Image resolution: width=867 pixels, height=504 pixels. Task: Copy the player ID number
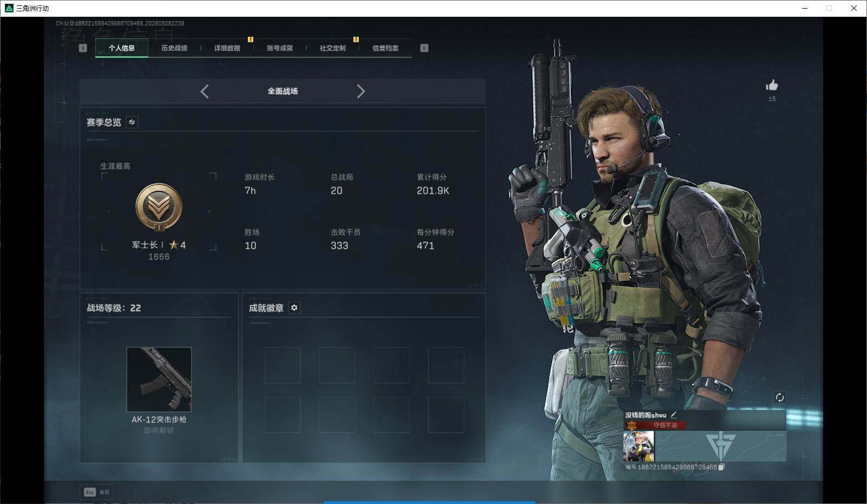click(721, 467)
